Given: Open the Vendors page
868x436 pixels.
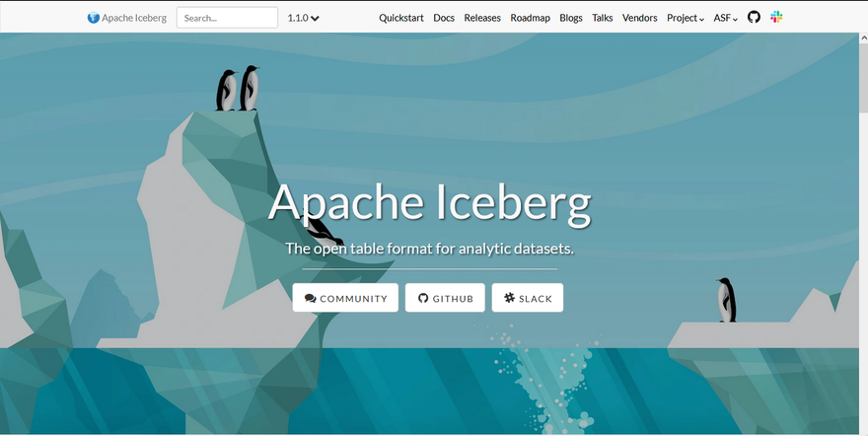Looking at the screenshot, I should coord(639,18).
